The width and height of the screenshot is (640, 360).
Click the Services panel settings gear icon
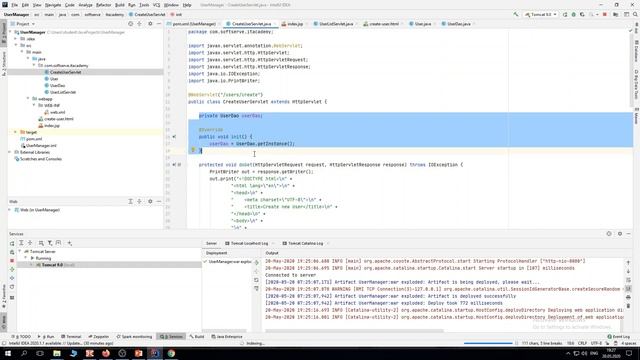click(620, 234)
